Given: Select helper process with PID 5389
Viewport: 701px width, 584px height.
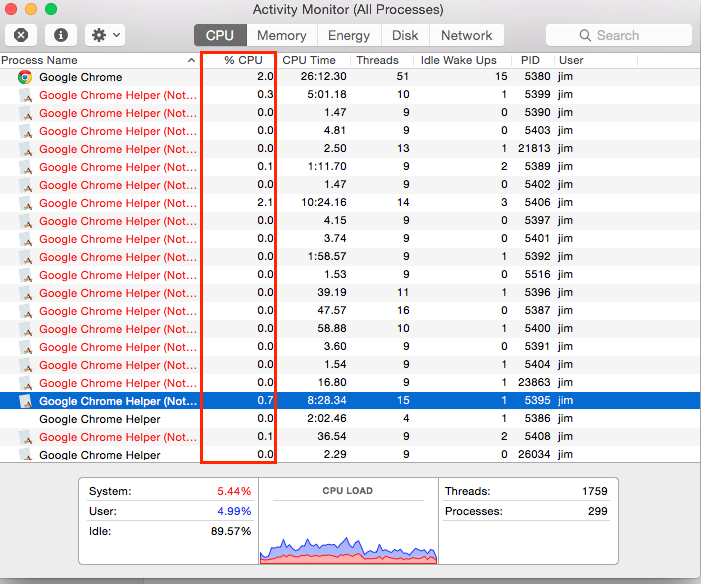Looking at the screenshot, I should tap(350, 167).
